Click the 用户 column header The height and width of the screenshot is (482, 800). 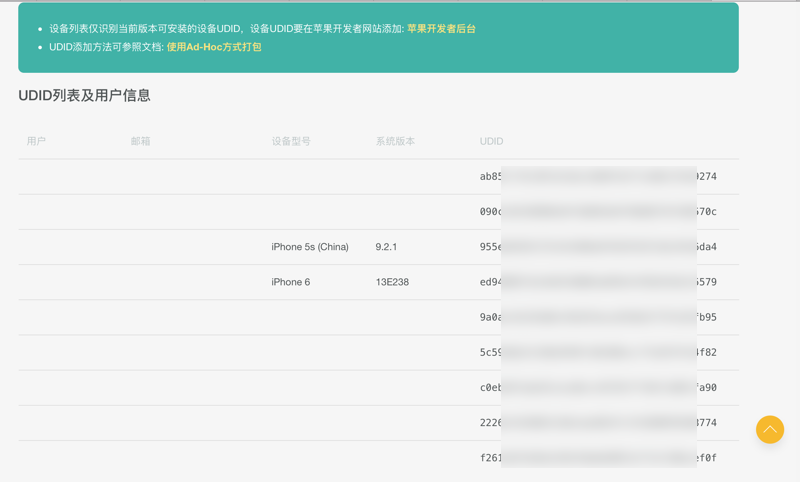click(x=36, y=141)
